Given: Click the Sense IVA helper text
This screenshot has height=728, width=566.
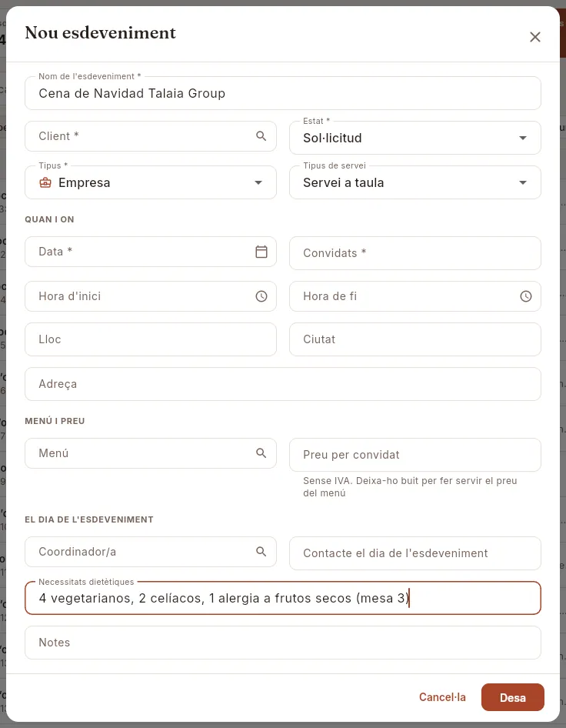Looking at the screenshot, I should 410,486.
